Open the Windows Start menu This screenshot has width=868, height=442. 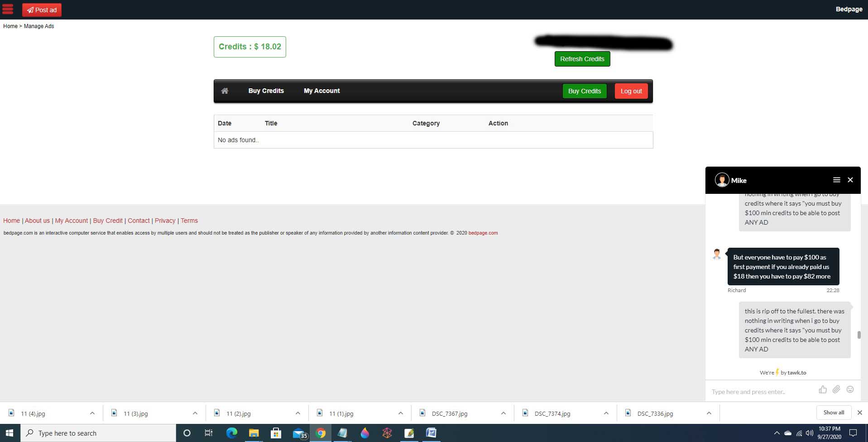pos(10,433)
